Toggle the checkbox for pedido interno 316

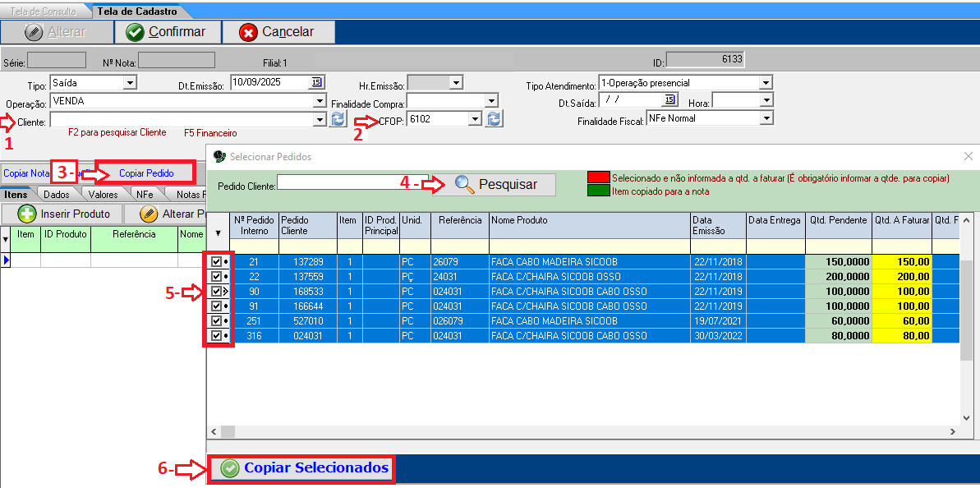point(216,336)
